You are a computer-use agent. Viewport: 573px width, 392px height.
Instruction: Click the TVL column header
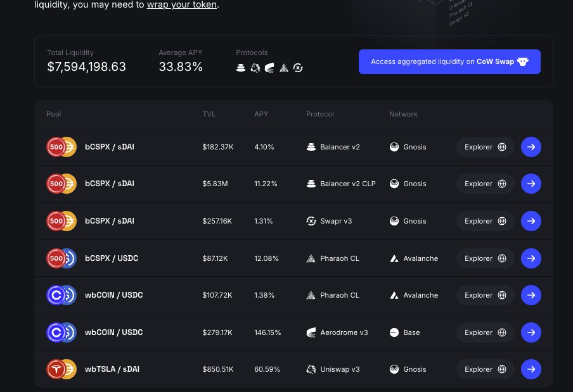(209, 114)
